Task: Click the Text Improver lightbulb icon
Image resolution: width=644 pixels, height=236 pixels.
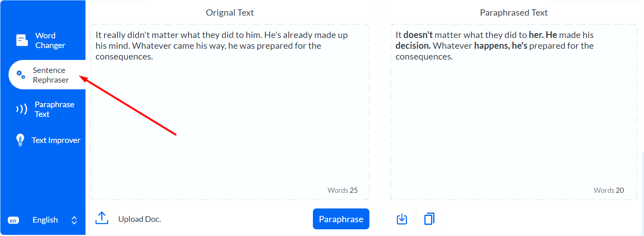Action: (20, 140)
